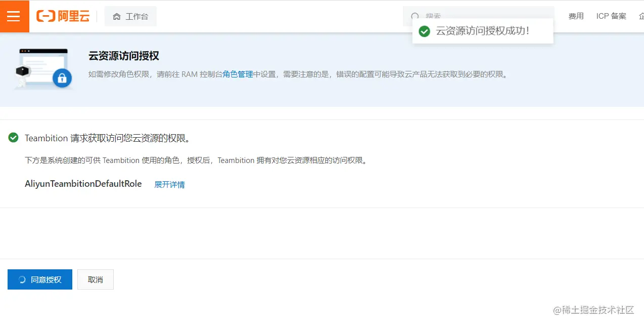
Task: Select the AliyunTeambitionDefaultRole role name
Action: tap(83, 184)
